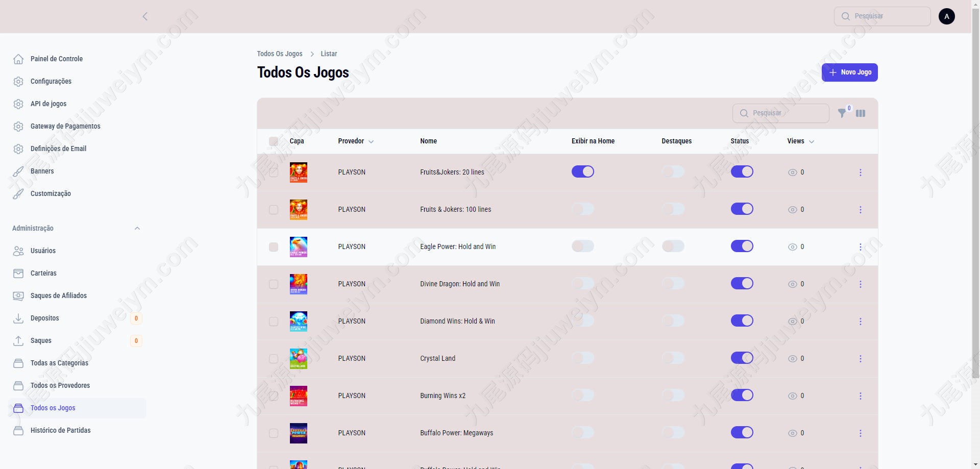Screen dimensions: 980x469
Task: Click the Novo Jogo button
Action: point(850,72)
